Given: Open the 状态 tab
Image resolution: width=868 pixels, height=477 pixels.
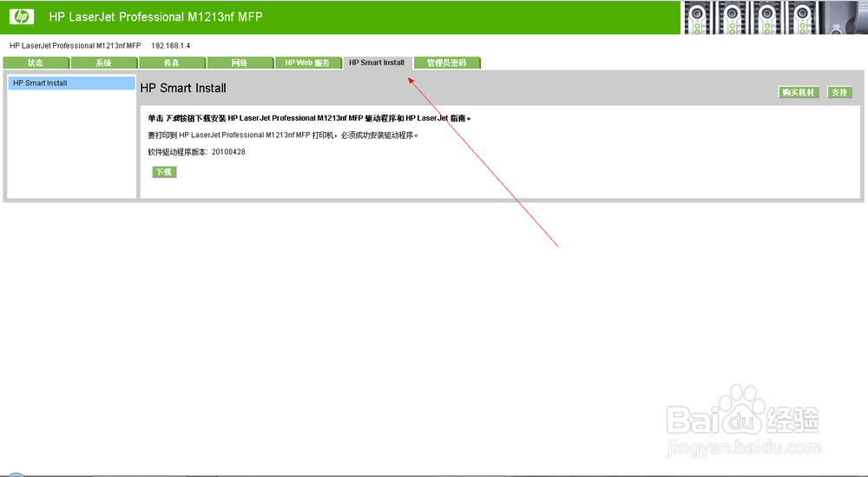Looking at the screenshot, I should tap(36, 63).
